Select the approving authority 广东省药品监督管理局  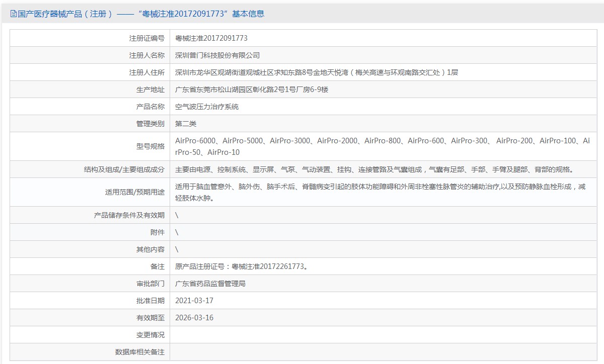pyautogui.click(x=210, y=284)
